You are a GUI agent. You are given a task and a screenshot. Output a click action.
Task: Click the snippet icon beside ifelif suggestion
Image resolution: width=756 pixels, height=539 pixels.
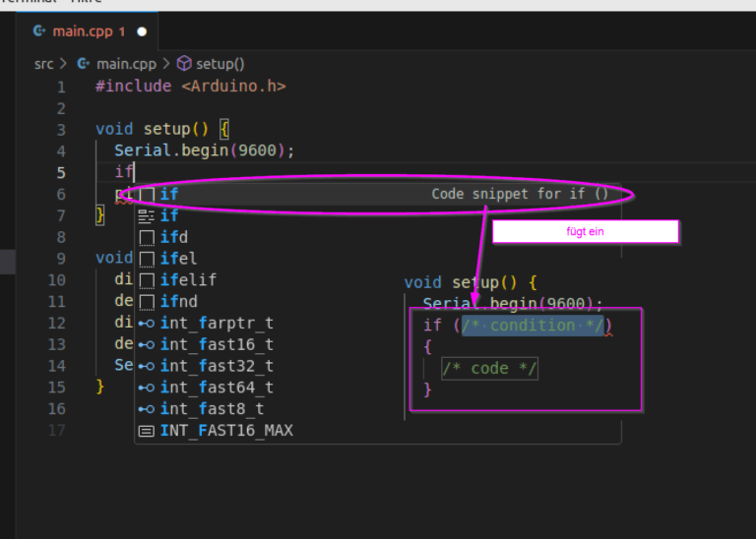(x=147, y=280)
